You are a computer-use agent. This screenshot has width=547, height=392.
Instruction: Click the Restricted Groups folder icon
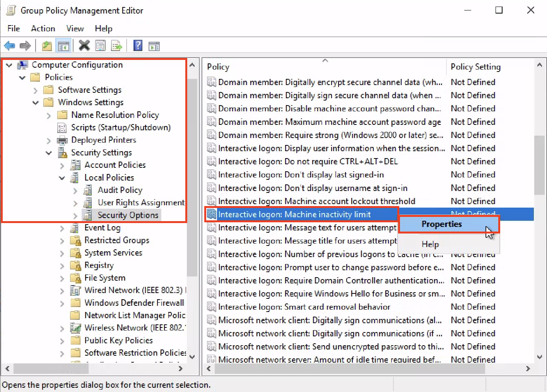tap(75, 240)
